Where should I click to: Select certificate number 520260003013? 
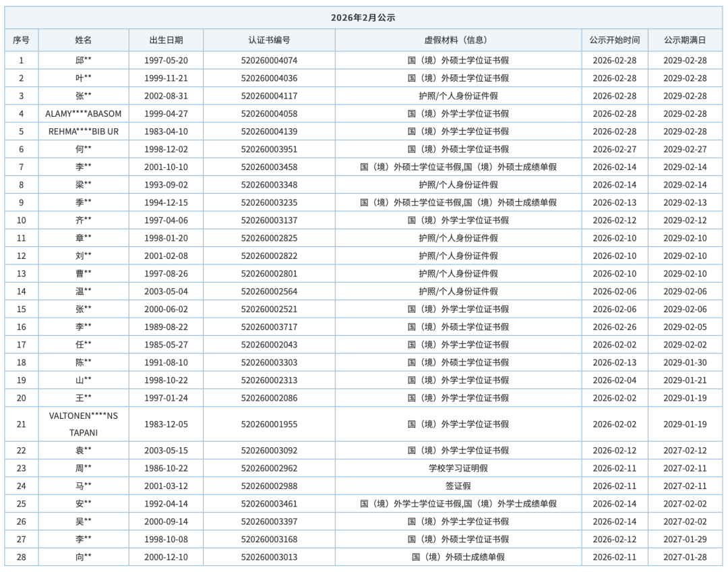(x=269, y=557)
